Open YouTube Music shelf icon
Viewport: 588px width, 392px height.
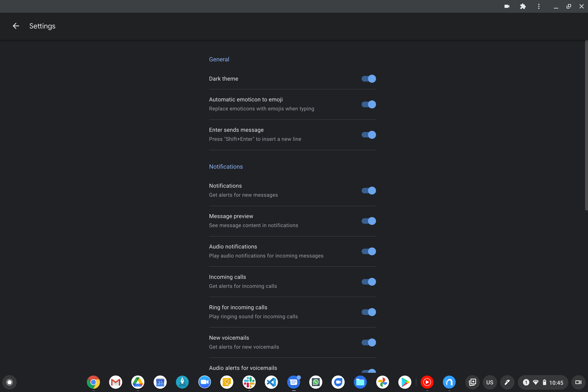point(427,382)
